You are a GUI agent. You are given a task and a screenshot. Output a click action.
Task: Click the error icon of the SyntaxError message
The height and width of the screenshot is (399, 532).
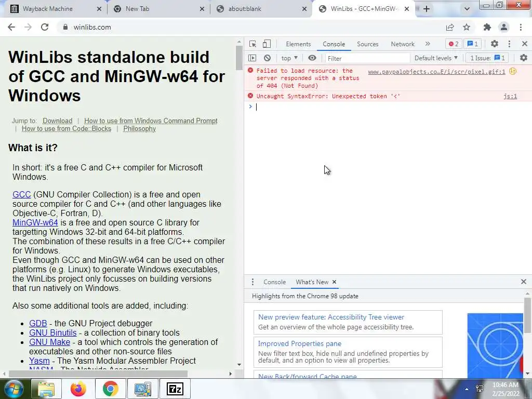pos(250,96)
